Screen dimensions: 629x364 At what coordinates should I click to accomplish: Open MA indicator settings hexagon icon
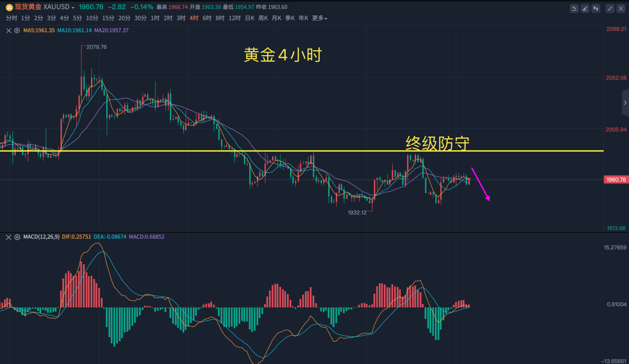pos(16,30)
